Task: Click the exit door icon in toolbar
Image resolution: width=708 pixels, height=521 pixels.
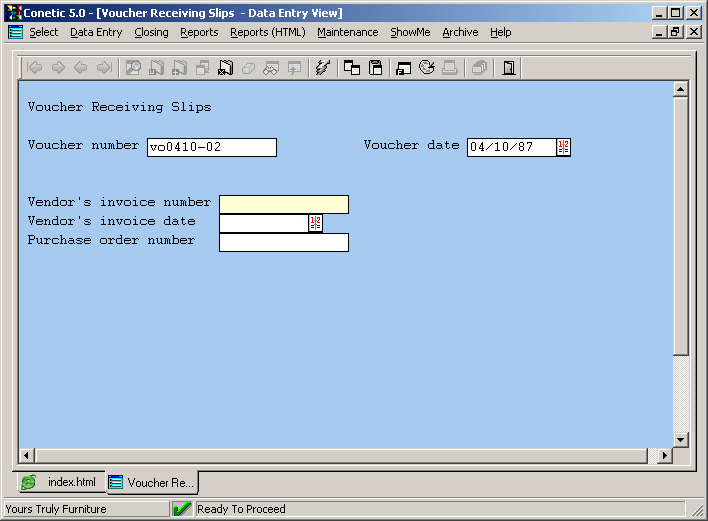Action: click(x=508, y=68)
